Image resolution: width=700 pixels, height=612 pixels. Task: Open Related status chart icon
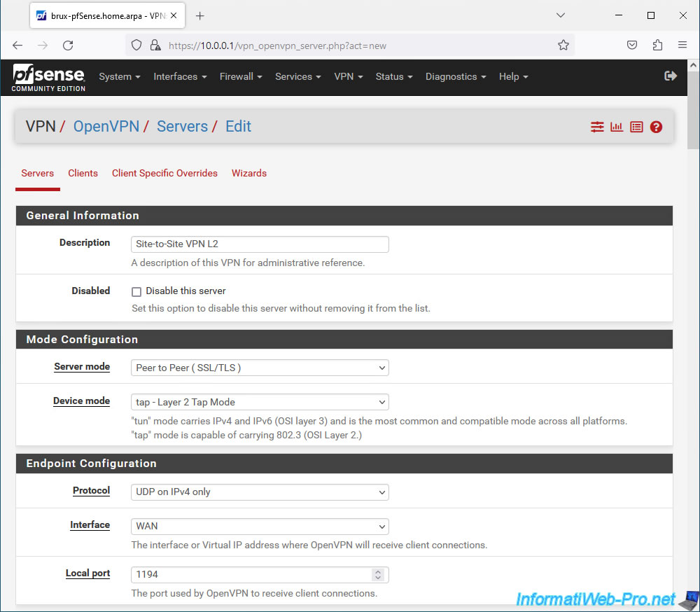[617, 127]
